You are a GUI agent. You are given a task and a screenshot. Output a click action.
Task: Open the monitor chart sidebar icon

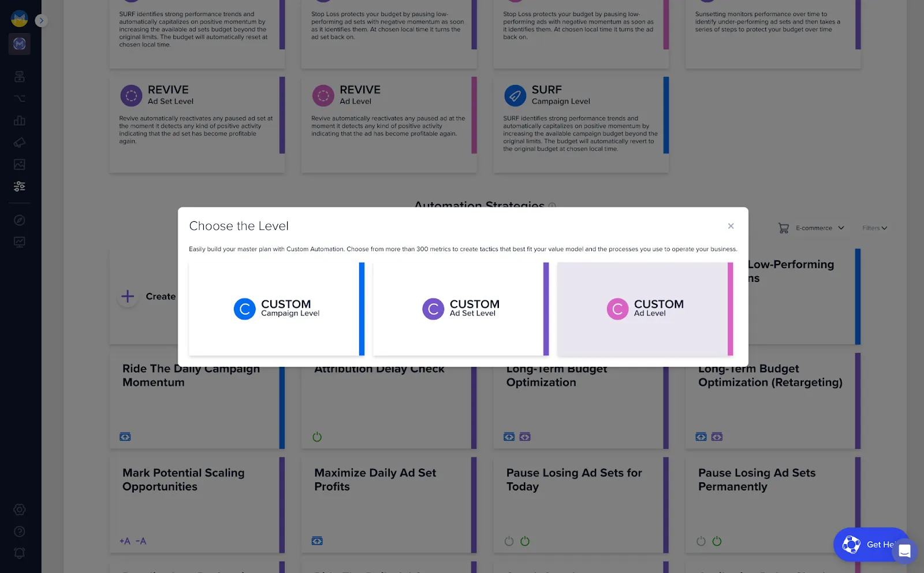20,242
